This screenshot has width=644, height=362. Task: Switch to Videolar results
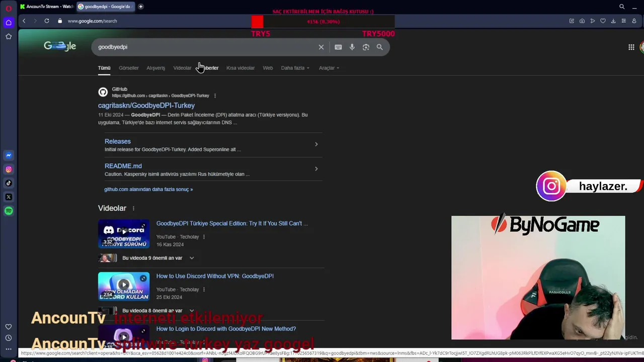(x=182, y=68)
